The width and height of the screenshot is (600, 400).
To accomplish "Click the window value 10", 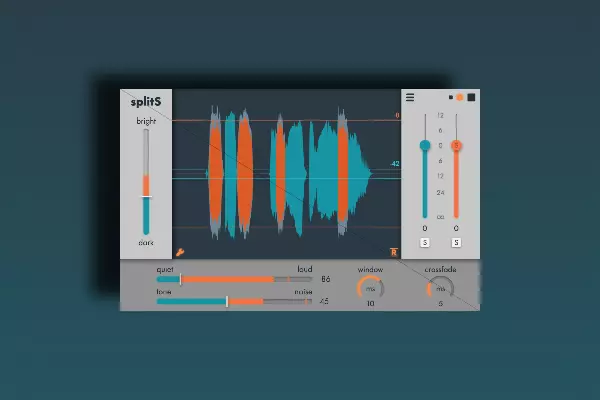I will (370, 304).
